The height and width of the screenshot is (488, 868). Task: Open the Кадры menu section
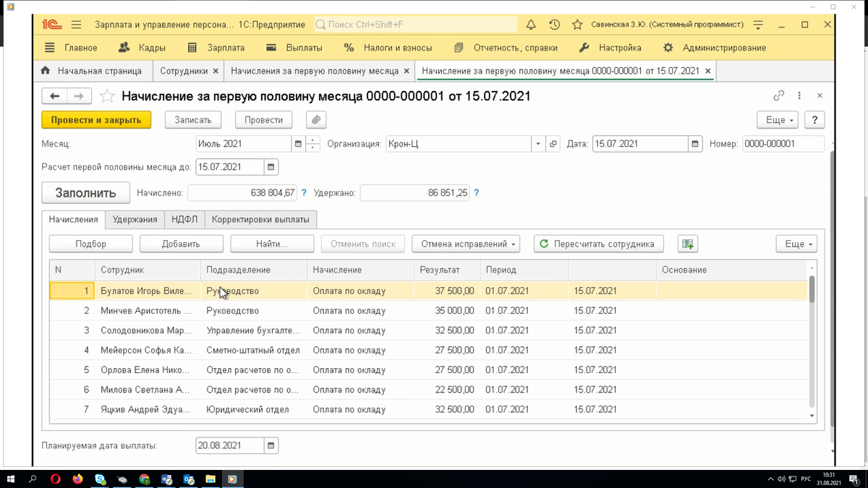(x=142, y=48)
